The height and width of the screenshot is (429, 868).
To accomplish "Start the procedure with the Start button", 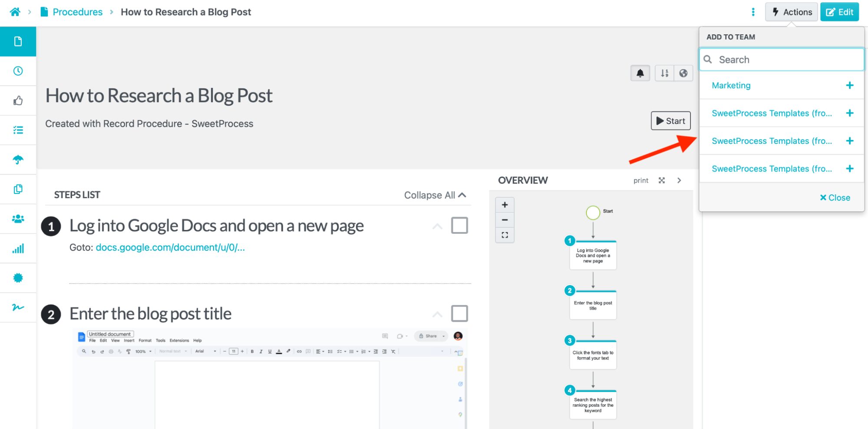I will point(670,121).
